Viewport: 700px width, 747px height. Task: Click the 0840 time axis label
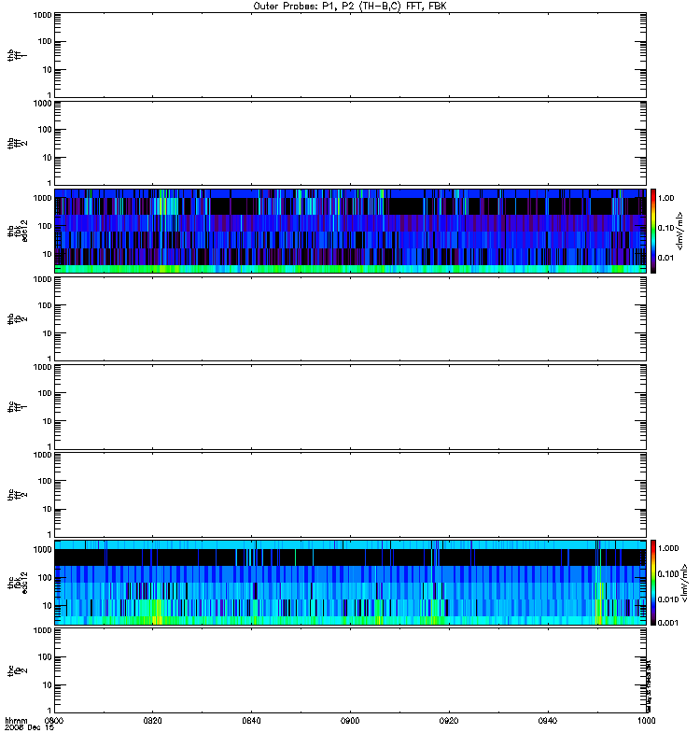[251, 720]
